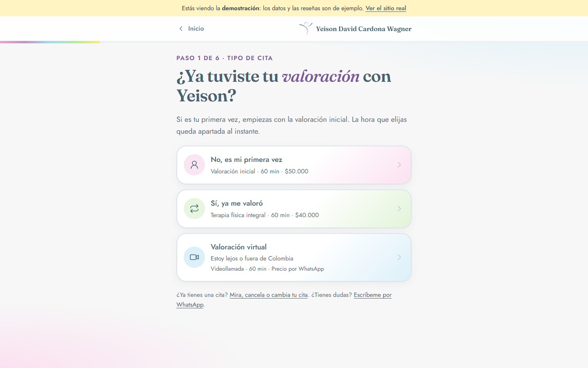588x368 pixels.
Task: Click 'PASO 1 DE 6 · TIPO DE CITA' label
Action: (x=225, y=58)
